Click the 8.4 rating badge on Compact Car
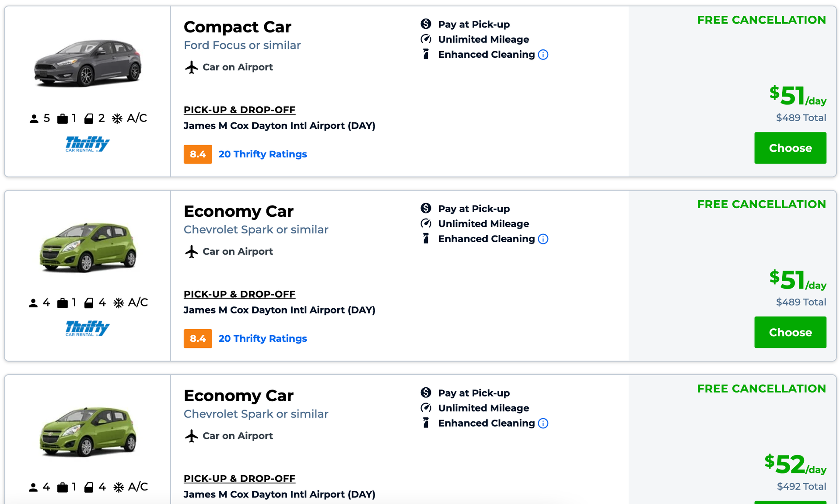Image resolution: width=840 pixels, height=504 pixels. click(198, 154)
